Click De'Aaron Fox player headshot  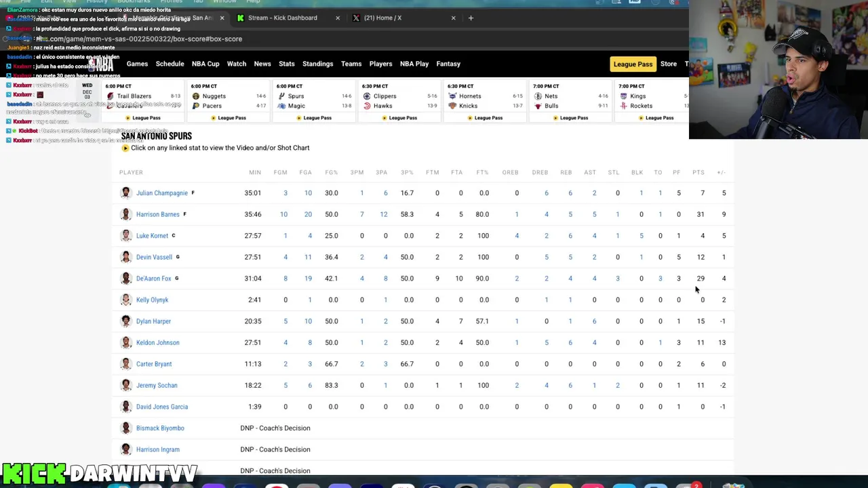point(125,279)
